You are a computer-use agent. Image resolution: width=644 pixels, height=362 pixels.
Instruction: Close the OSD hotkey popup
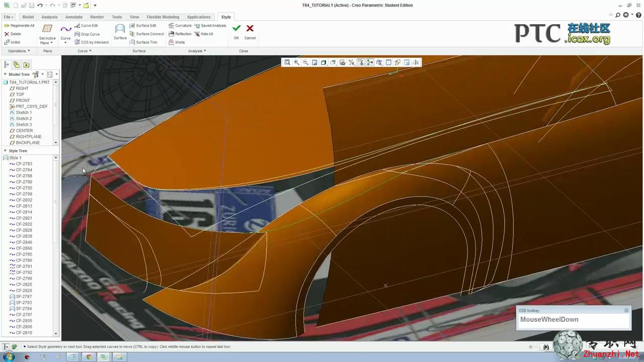coord(626,311)
